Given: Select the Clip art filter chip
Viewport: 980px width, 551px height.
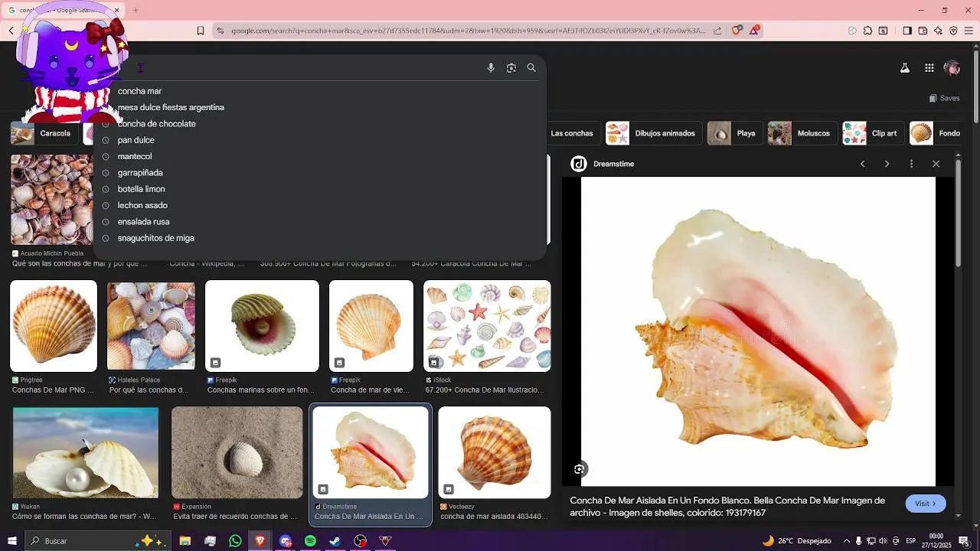Looking at the screenshot, I should pos(872,133).
